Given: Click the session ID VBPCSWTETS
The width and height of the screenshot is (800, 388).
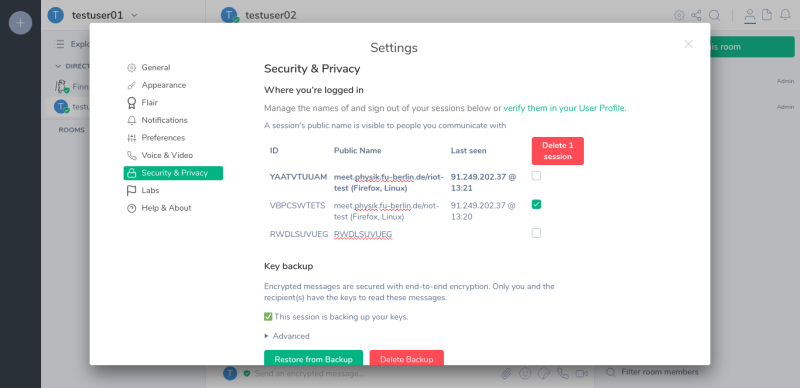Looking at the screenshot, I should (x=297, y=206).
